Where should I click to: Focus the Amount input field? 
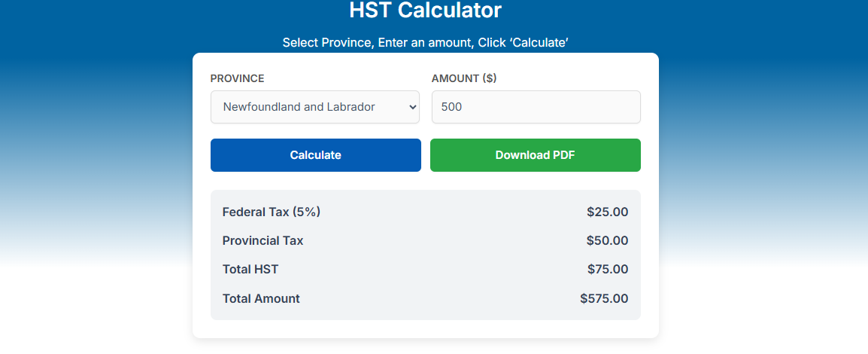[x=536, y=107]
